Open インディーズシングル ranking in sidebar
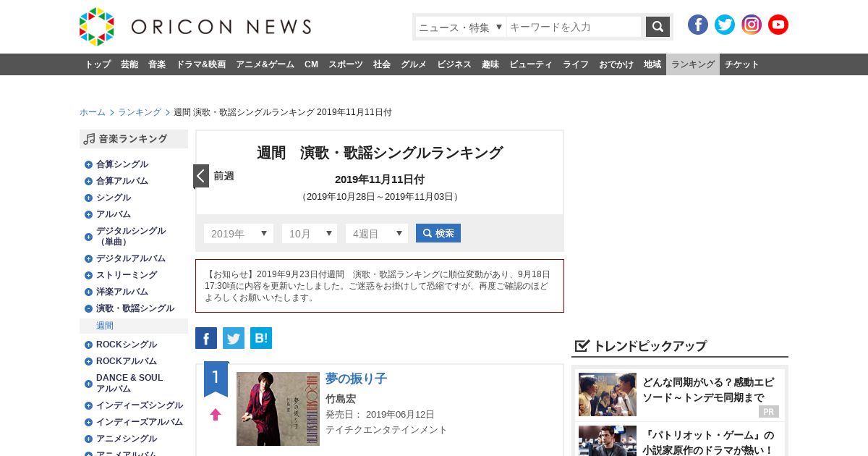The width and height of the screenshot is (868, 456). 140,405
